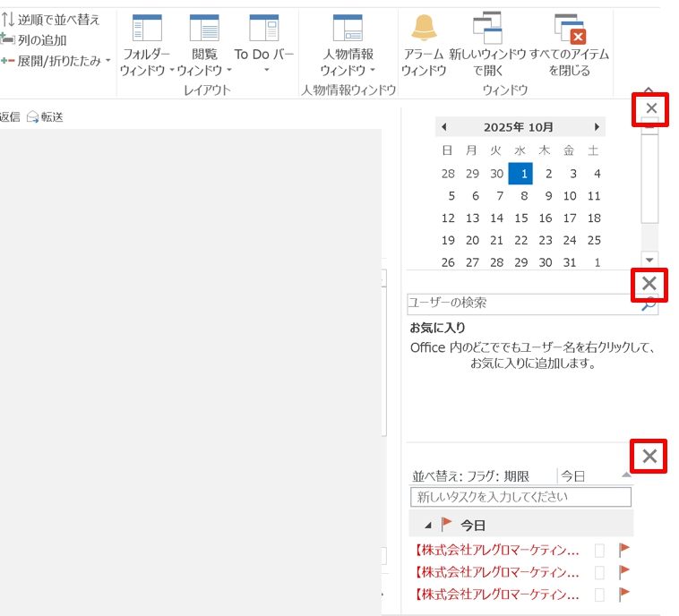Viewport: 679px width, 616px height.
Task: Select October 15 in the calendar
Action: pyautogui.click(x=520, y=218)
